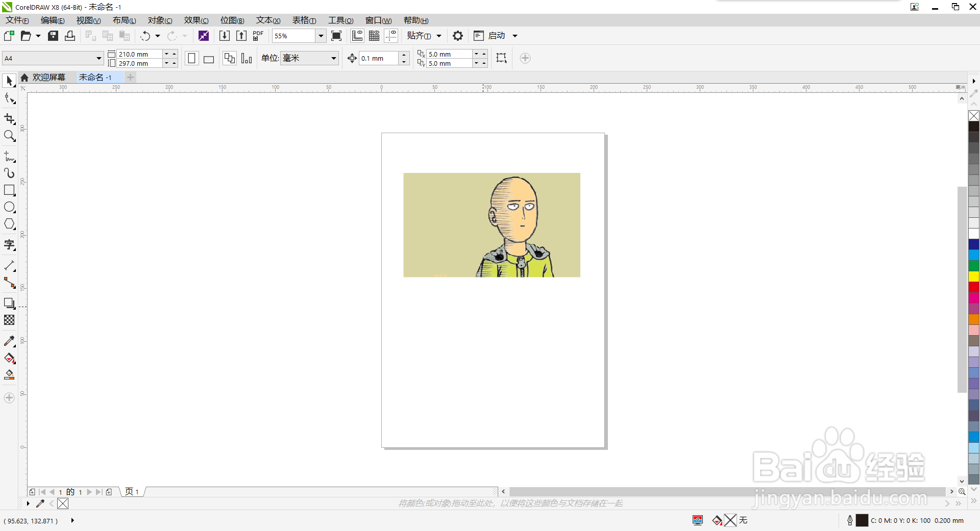Select the Interactive Fill tool
Image resolution: width=980 pixels, height=531 pixels.
coord(9,358)
